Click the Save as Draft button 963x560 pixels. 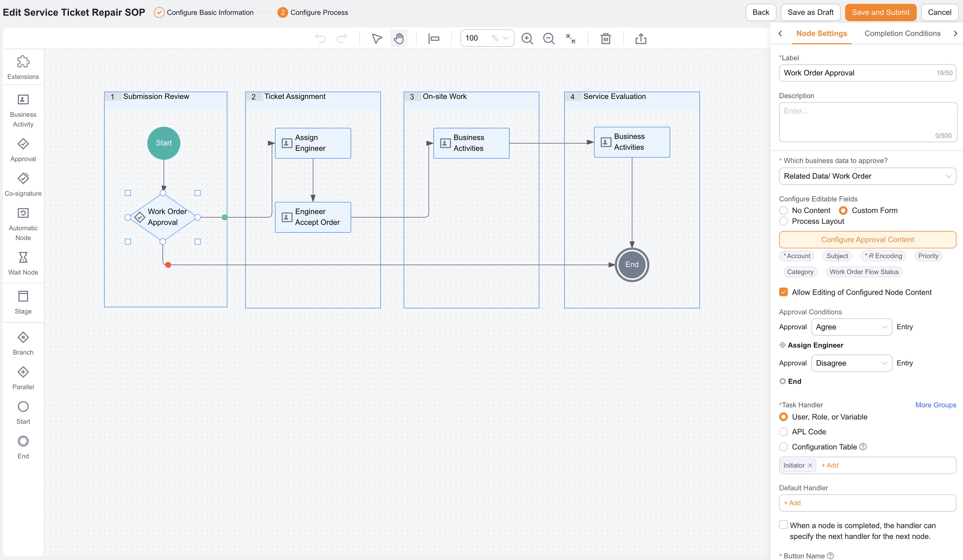[x=811, y=12]
